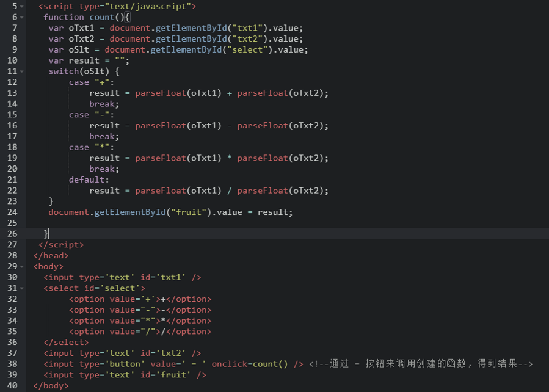This screenshot has width=549, height=392.
Task: Click id='txt1' attribute on line 30
Action: (x=163, y=278)
